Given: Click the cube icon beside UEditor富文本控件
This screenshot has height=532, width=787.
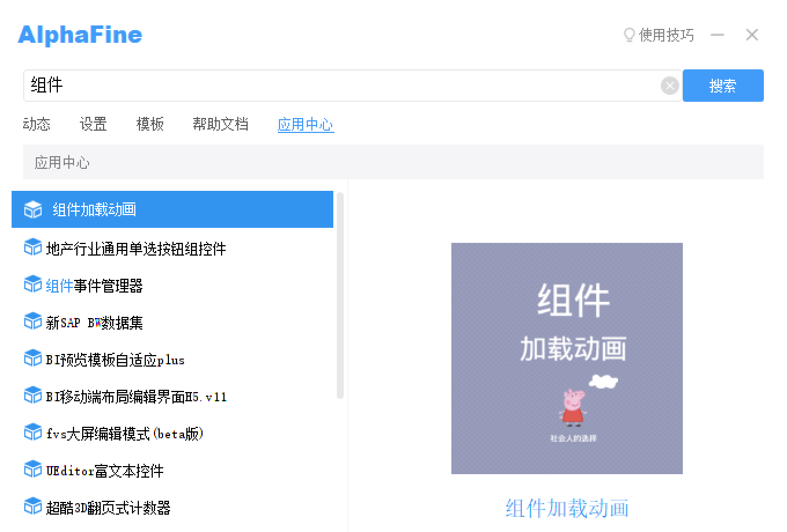Looking at the screenshot, I should click(33, 470).
